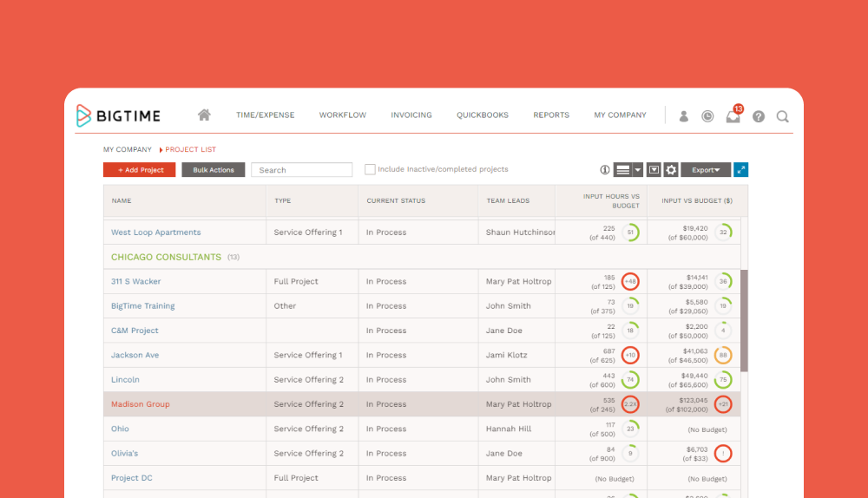
Task: Click 311 S Wacker hours +48 indicator
Action: pyautogui.click(x=630, y=282)
